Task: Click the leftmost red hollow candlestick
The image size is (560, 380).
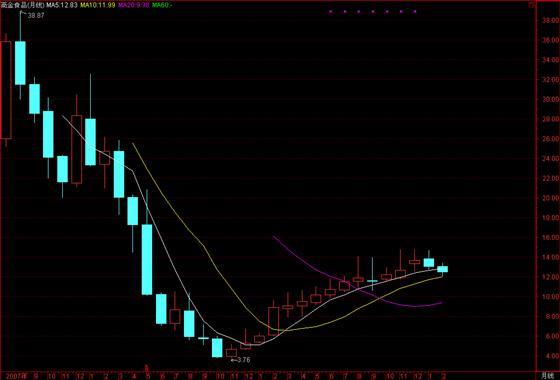Action: tap(5, 90)
